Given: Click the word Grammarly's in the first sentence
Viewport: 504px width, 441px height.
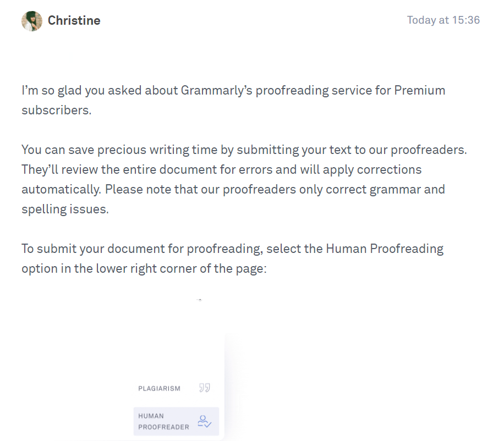Looking at the screenshot, I should 216,90.
